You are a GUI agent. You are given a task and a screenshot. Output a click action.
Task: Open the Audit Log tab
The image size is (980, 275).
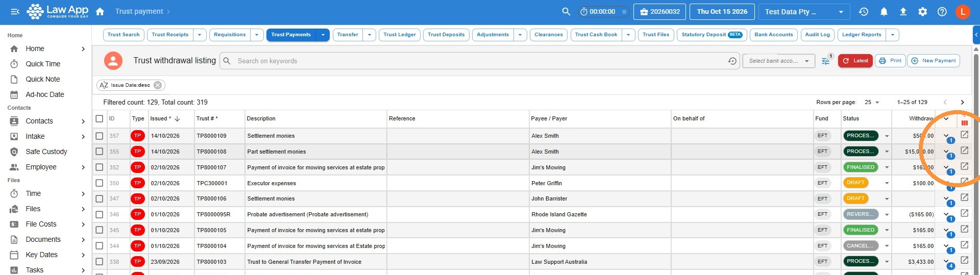pyautogui.click(x=818, y=35)
